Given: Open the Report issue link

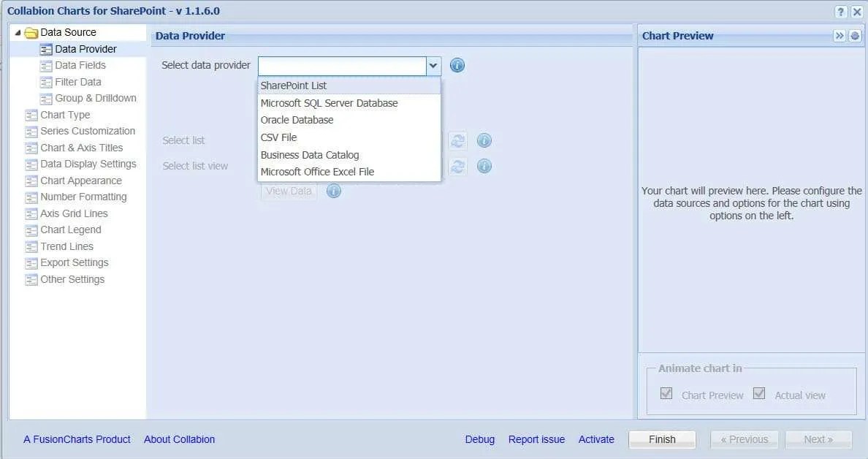Looking at the screenshot, I should click(536, 439).
